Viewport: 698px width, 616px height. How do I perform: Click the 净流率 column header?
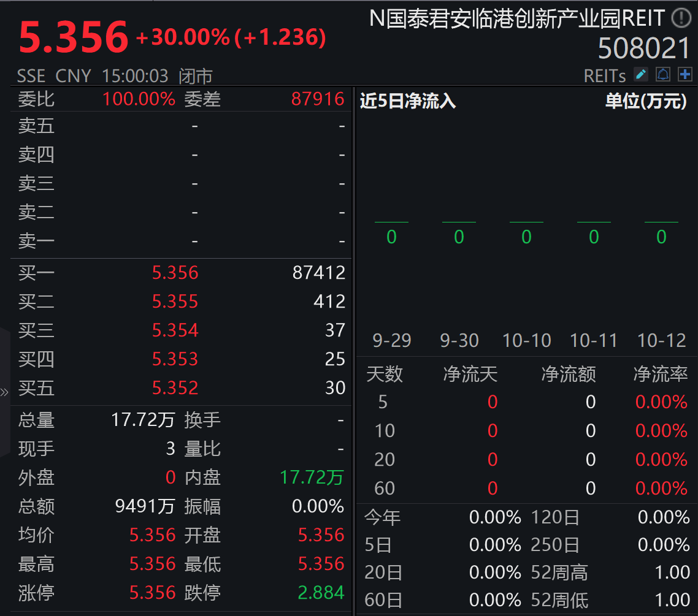tap(661, 374)
